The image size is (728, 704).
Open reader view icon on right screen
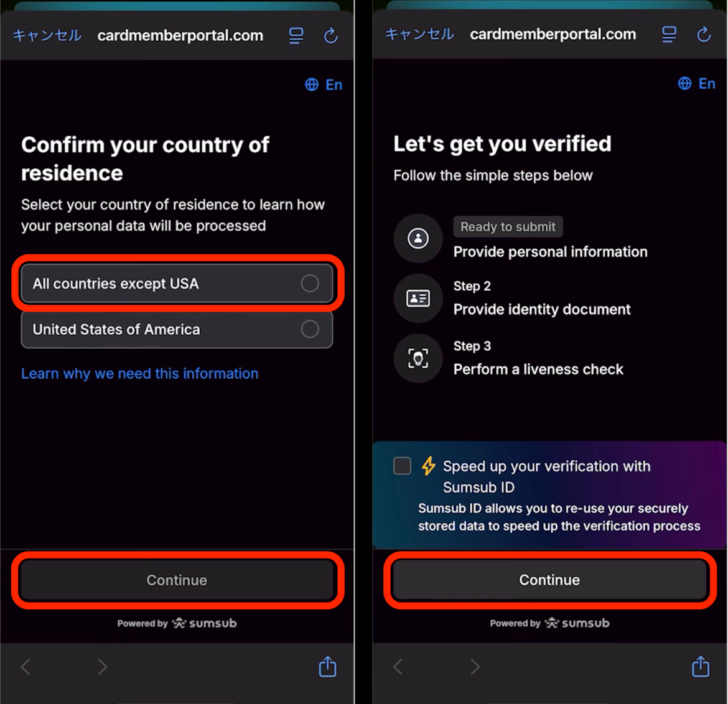(x=669, y=34)
